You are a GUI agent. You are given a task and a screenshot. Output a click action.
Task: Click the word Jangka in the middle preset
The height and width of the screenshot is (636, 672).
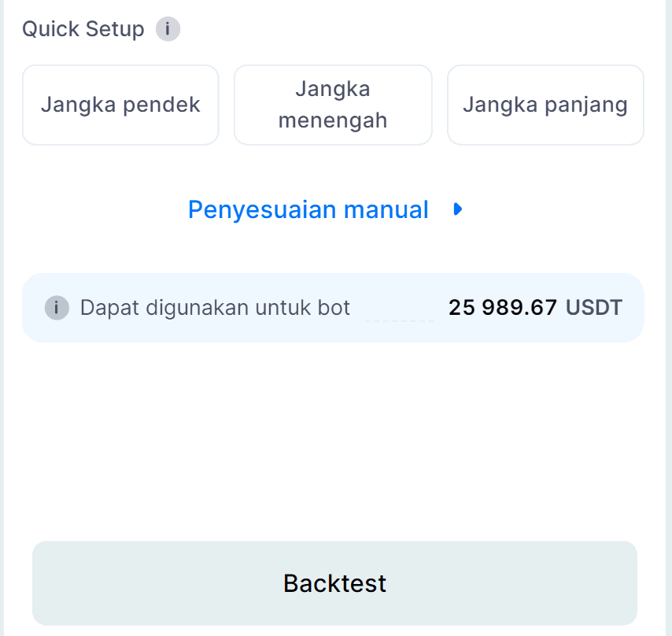coord(333,89)
